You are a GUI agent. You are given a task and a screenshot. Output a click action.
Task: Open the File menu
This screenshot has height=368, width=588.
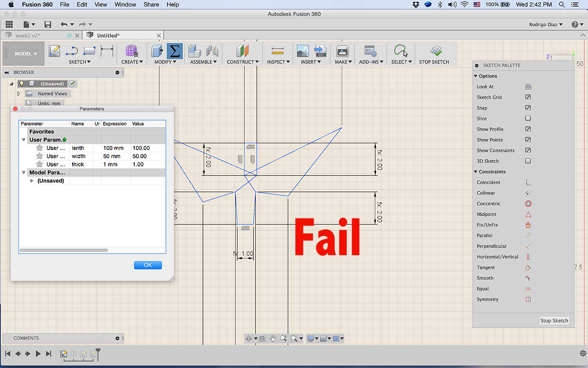pyautogui.click(x=65, y=4)
